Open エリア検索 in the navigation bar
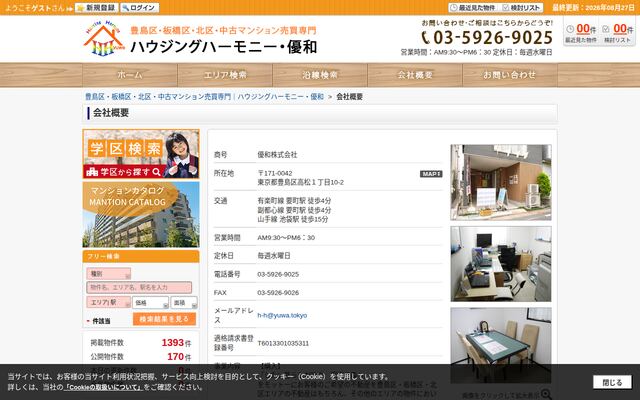 click(x=225, y=75)
